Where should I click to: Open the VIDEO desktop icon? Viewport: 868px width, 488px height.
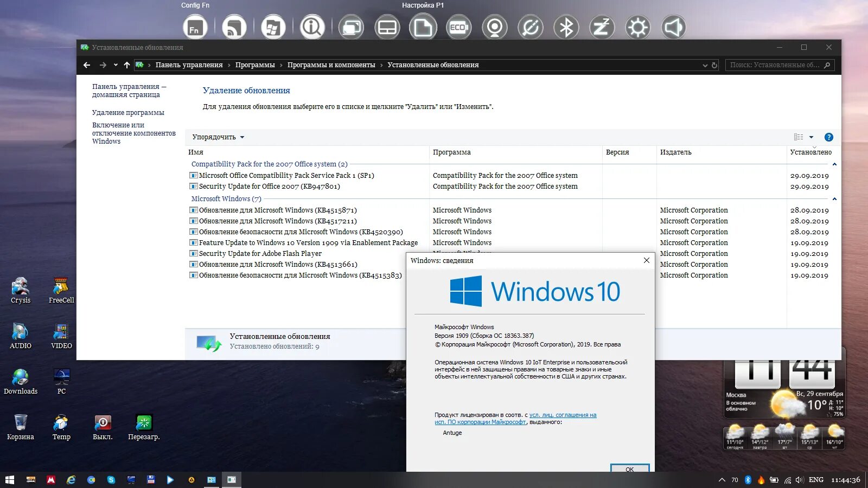pyautogui.click(x=61, y=336)
